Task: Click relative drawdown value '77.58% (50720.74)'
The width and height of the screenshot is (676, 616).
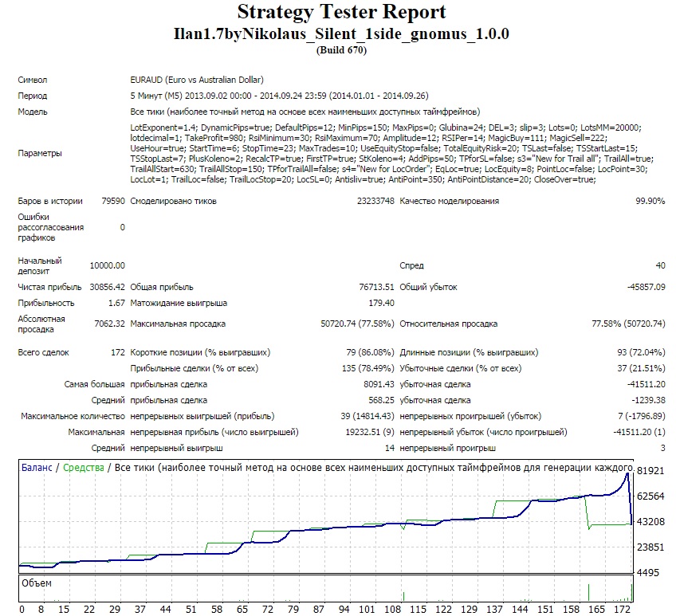Action: pos(628,324)
